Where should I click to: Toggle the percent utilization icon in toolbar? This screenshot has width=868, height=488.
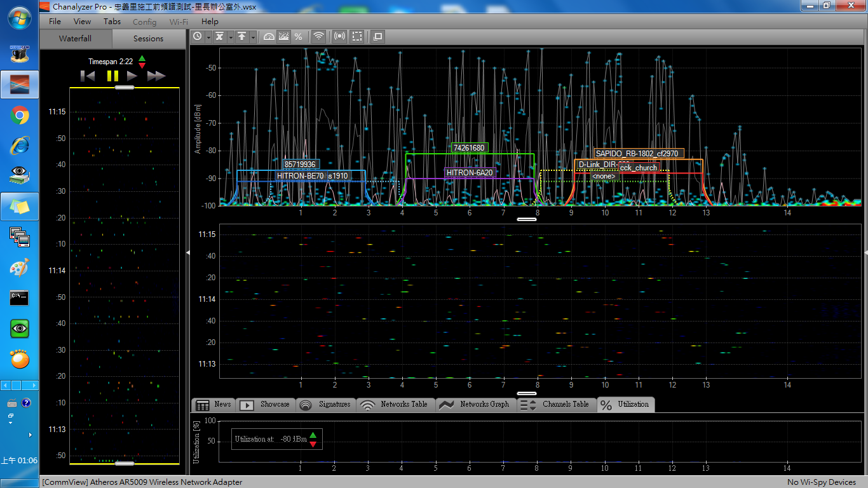tap(298, 37)
